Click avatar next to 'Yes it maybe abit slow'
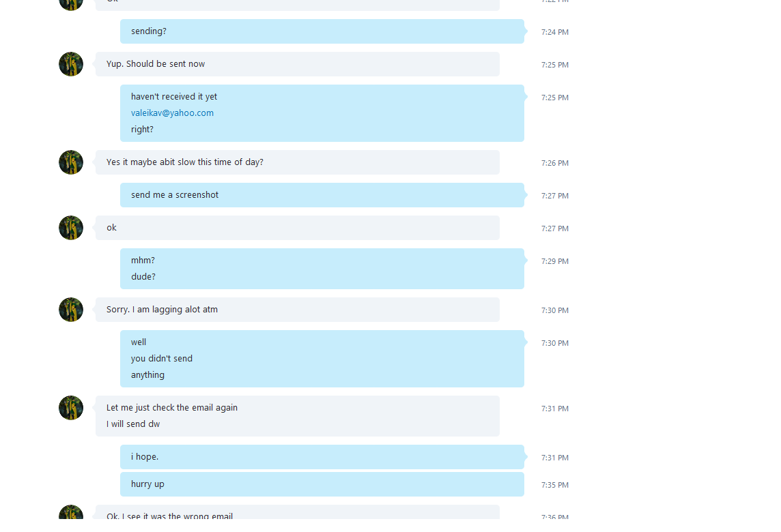This screenshot has height=532, width=781. tap(71, 162)
